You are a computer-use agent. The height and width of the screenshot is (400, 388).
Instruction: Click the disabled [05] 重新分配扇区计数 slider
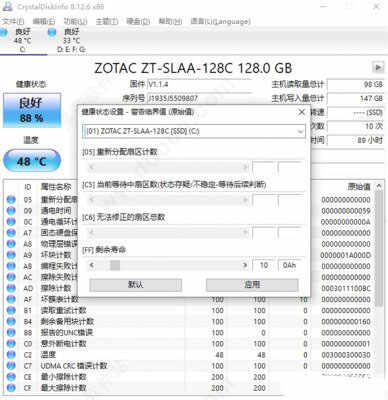[168, 167]
